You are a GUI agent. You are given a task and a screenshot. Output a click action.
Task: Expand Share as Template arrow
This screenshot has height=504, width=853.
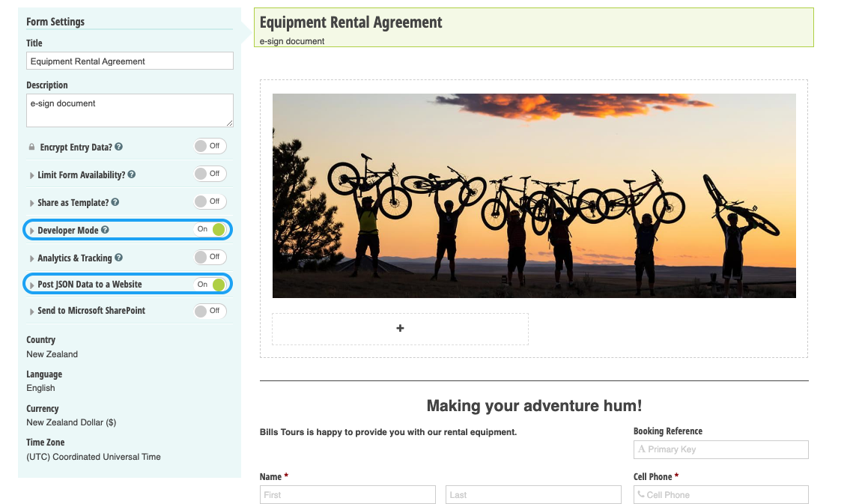[31, 203]
